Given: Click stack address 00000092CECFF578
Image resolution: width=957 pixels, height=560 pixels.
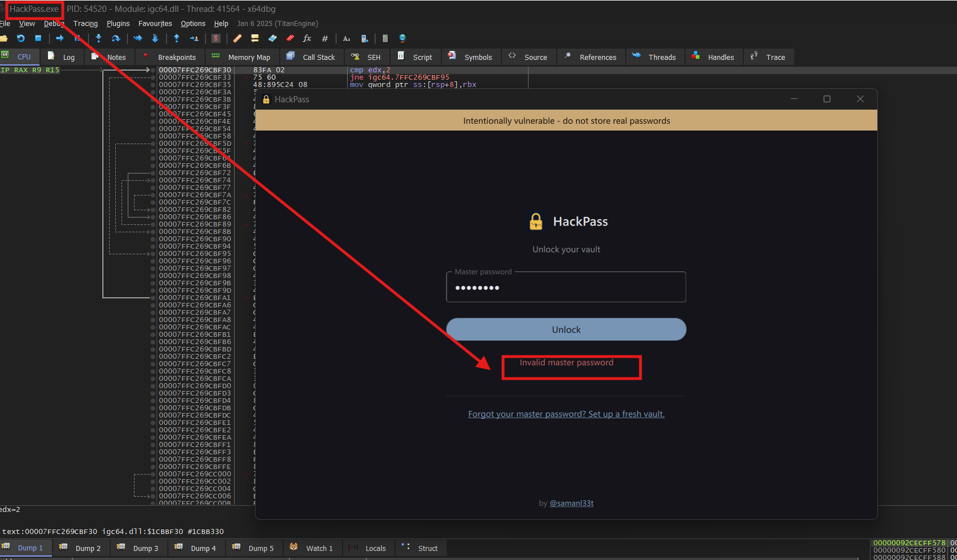Looking at the screenshot, I should click(x=909, y=543).
